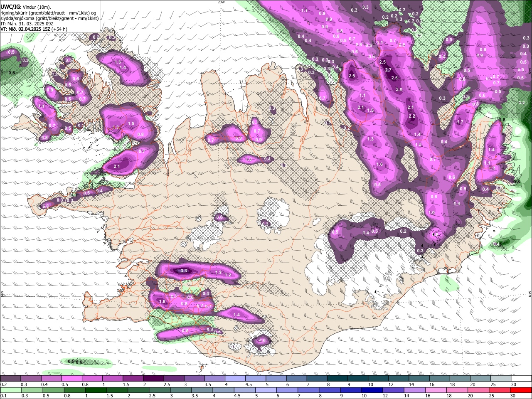Click the white 30 swatch in the top legend row

click(522, 379)
